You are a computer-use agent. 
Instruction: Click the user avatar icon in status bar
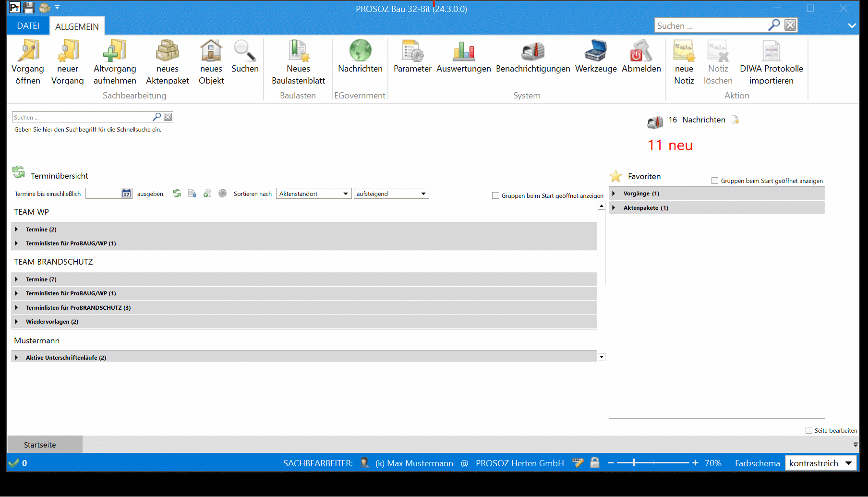(x=365, y=463)
